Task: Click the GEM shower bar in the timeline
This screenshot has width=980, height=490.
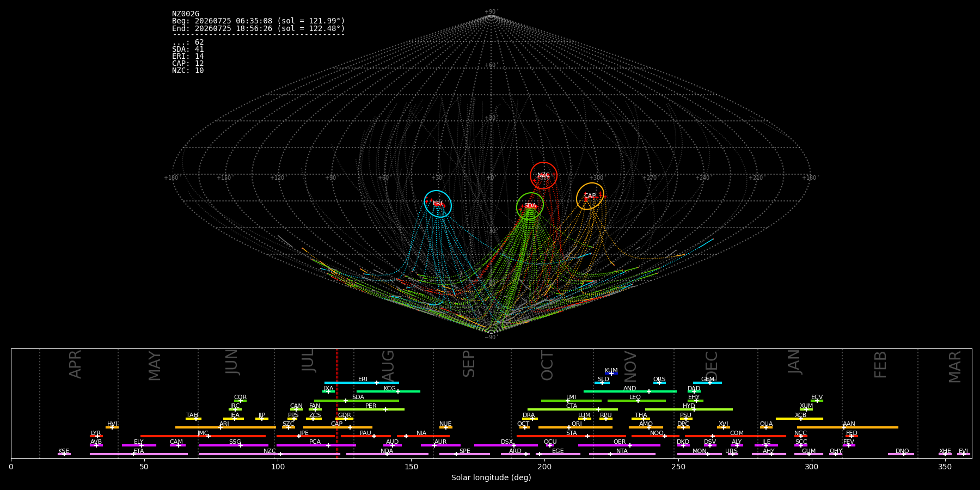Action: (707, 383)
